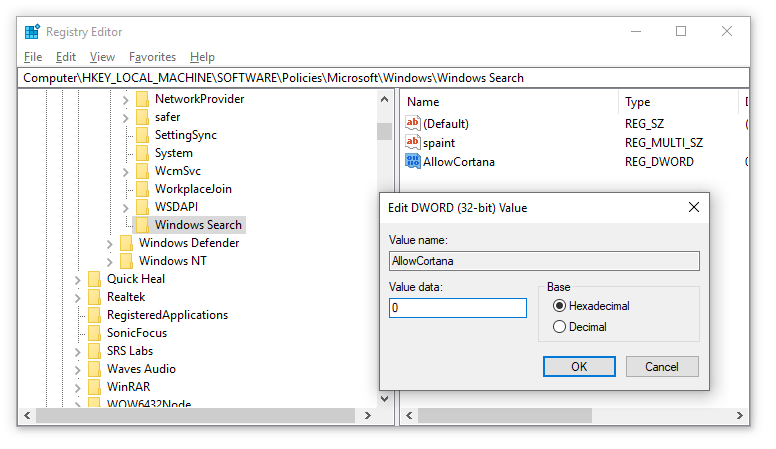Open the View menu
Screen dimensions: 776x449
pyautogui.click(x=102, y=57)
